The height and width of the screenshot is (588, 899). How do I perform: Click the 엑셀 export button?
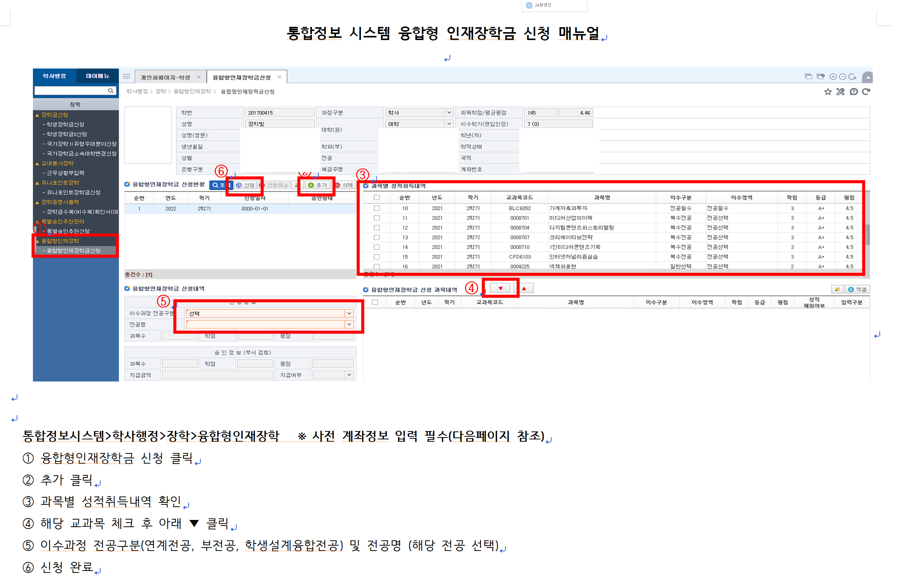click(857, 289)
